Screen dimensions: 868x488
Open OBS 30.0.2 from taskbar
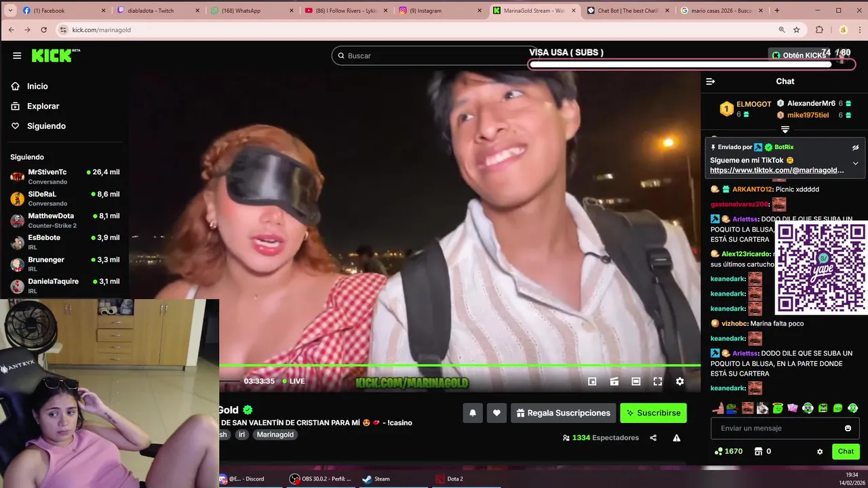click(320, 479)
